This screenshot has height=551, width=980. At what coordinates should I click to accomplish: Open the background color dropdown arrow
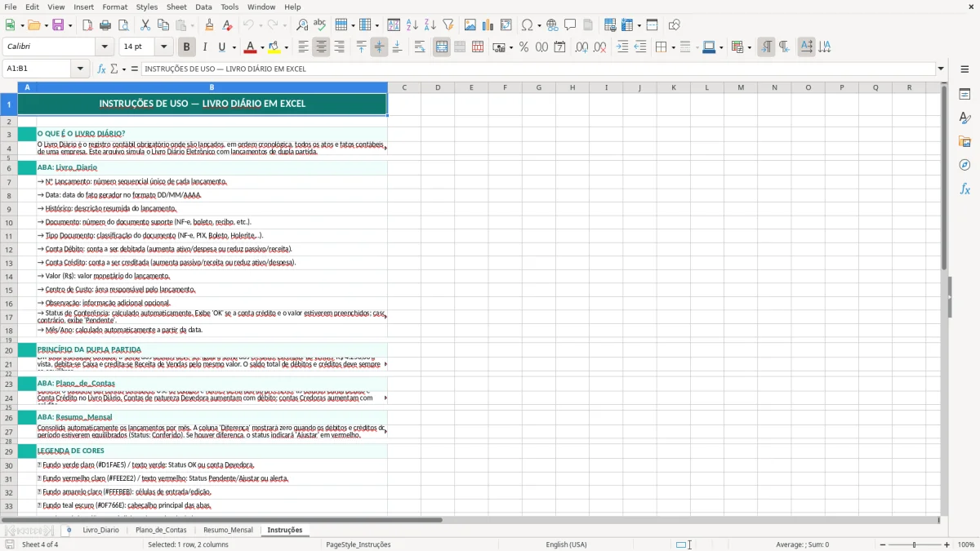pos(286,47)
